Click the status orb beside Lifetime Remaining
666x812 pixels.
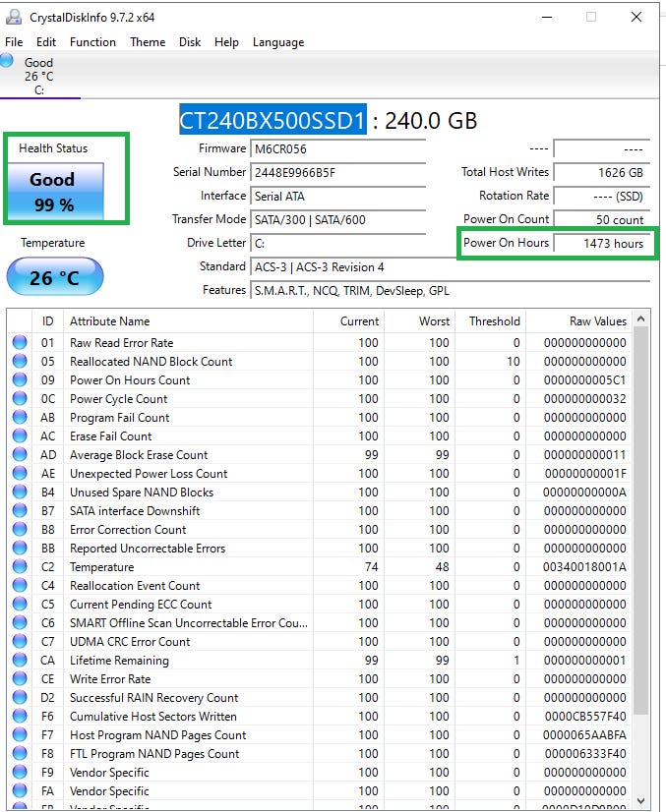coord(20,661)
